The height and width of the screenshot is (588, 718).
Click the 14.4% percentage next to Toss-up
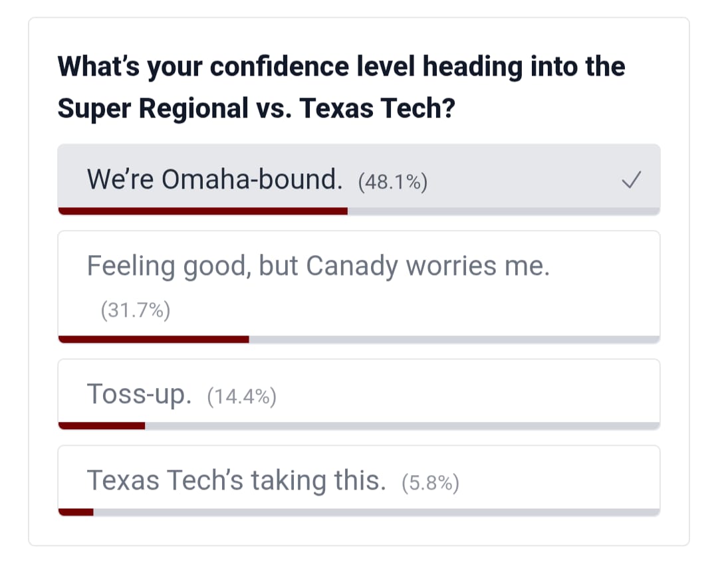coord(241,397)
